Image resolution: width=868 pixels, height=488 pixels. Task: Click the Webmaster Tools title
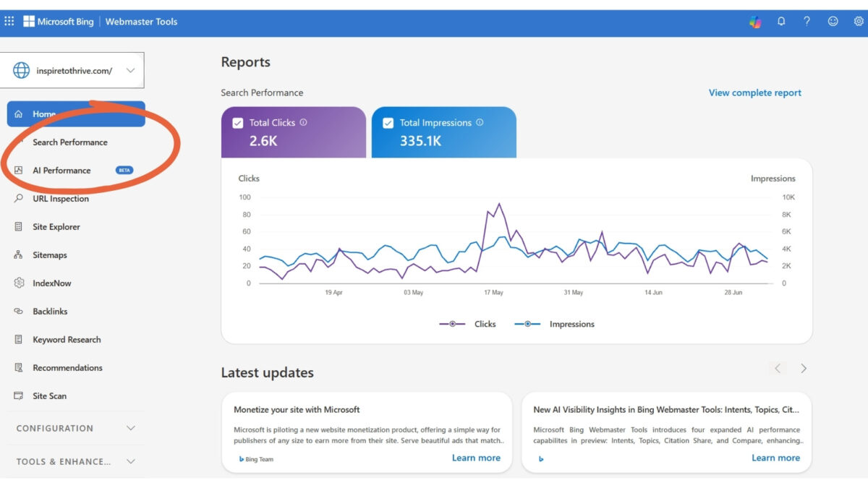(x=142, y=22)
